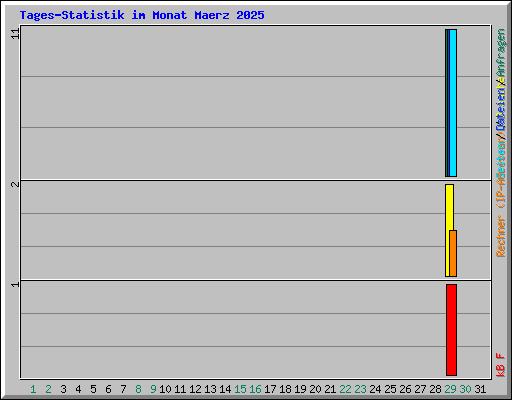Click day label 19 on the x-axis
The width and height of the screenshot is (512, 400).
(x=300, y=389)
